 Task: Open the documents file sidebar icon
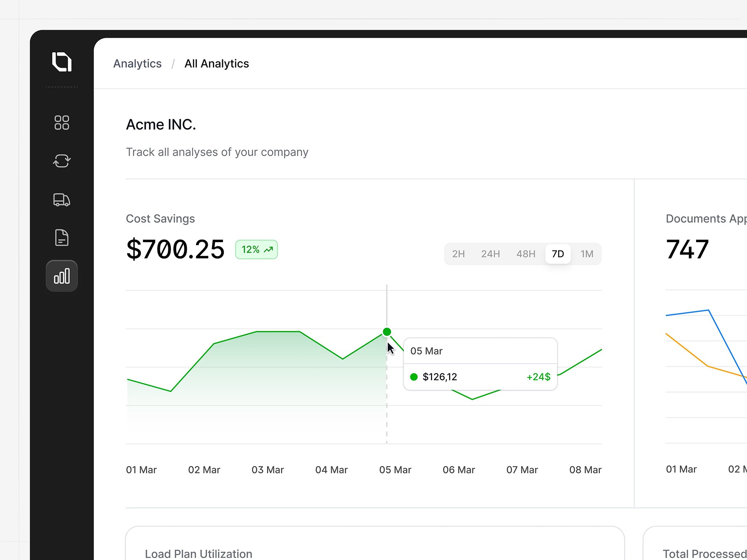coord(62,238)
